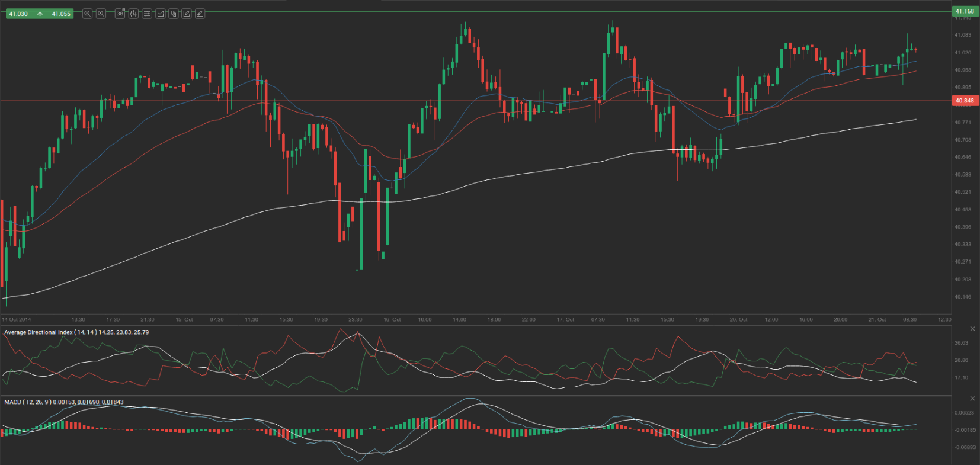The width and height of the screenshot is (980, 465).
Task: Click the green 41.030 / 41.055 price quote box
Action: (39, 14)
